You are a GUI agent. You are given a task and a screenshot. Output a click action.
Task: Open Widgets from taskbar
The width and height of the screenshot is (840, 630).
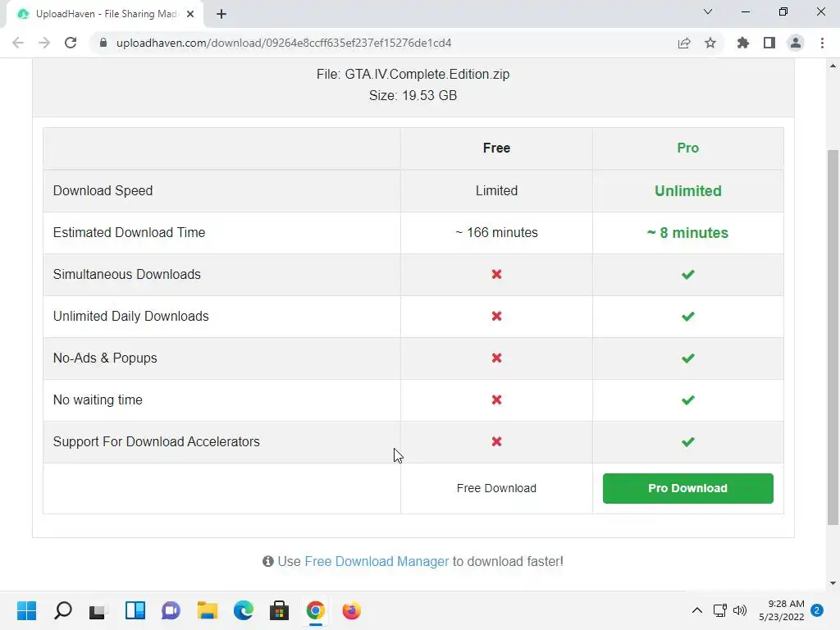click(135, 610)
